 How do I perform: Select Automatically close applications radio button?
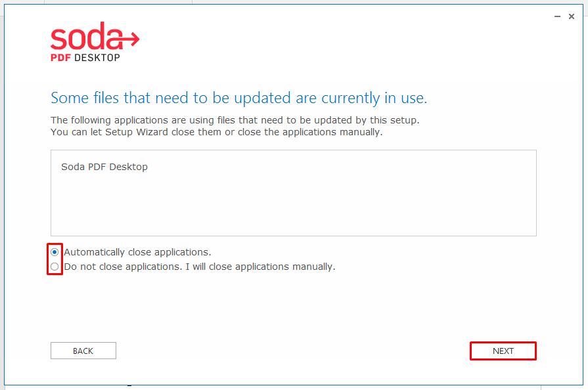55,252
